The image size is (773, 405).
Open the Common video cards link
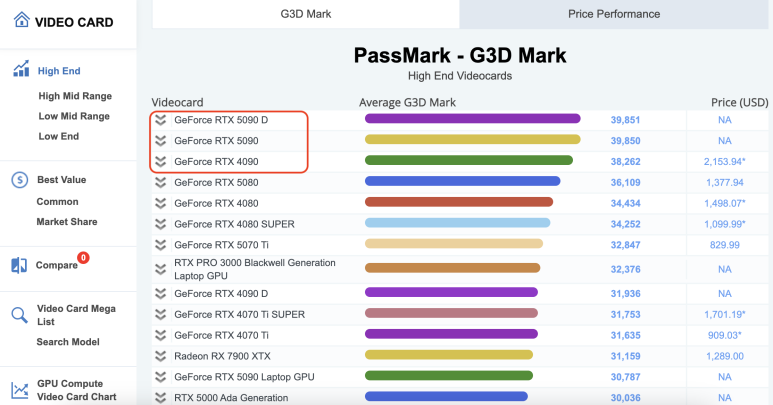coord(57,202)
